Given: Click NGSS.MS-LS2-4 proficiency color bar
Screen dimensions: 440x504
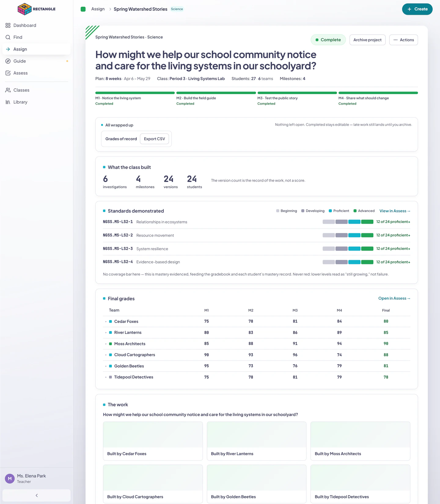Looking at the screenshot, I should click(348, 262).
